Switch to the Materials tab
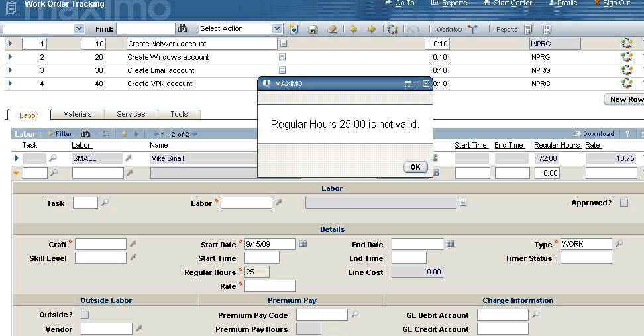 point(78,114)
